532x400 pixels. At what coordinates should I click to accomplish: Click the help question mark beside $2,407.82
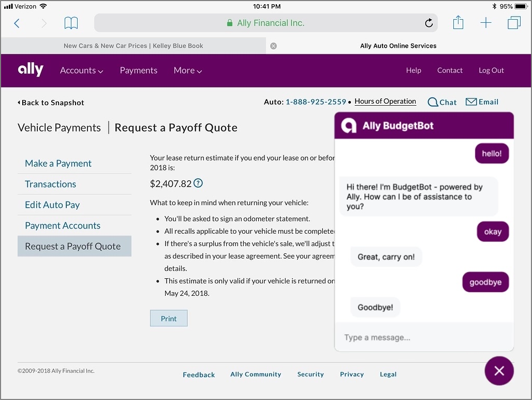coord(198,183)
